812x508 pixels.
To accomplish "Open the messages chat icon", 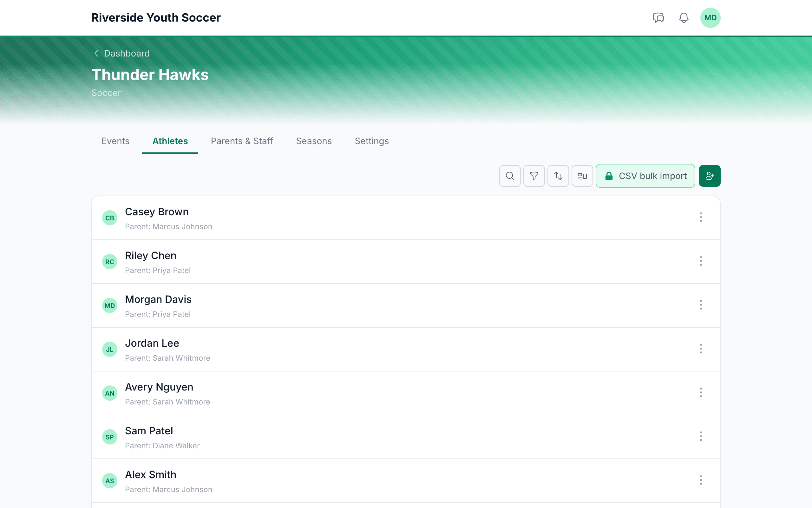I will coord(658,18).
